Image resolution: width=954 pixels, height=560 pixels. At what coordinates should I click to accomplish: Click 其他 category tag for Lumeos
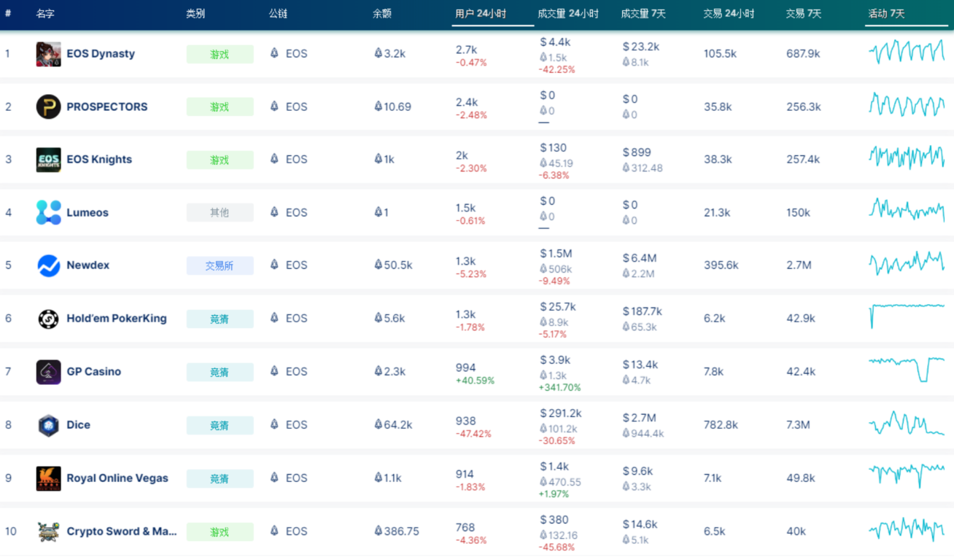tap(220, 213)
